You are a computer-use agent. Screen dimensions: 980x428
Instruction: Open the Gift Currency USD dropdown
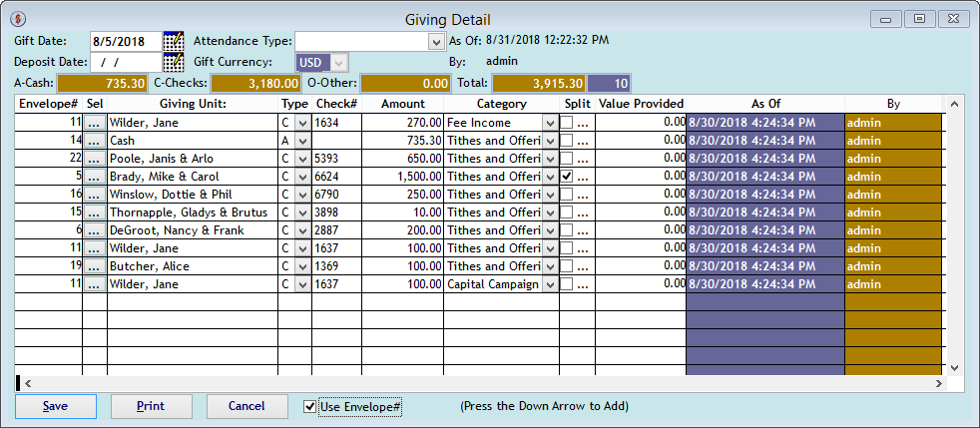click(x=338, y=63)
